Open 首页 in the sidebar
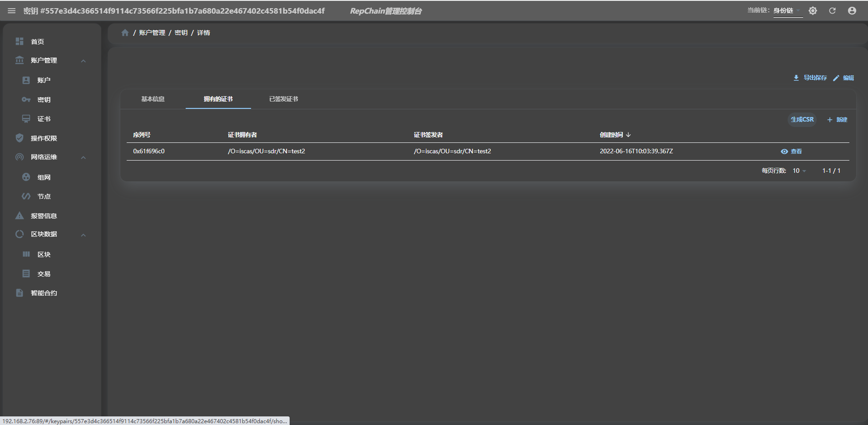 (x=38, y=41)
